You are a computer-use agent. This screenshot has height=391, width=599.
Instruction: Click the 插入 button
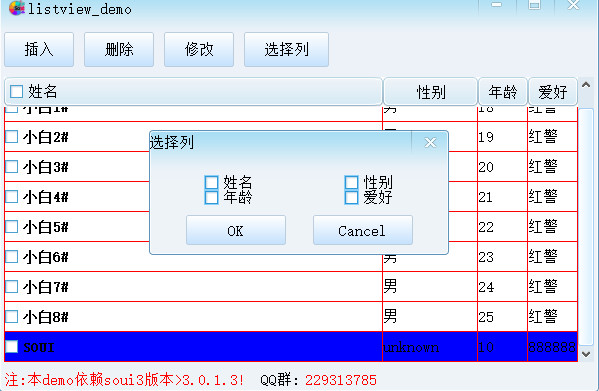tap(39, 50)
